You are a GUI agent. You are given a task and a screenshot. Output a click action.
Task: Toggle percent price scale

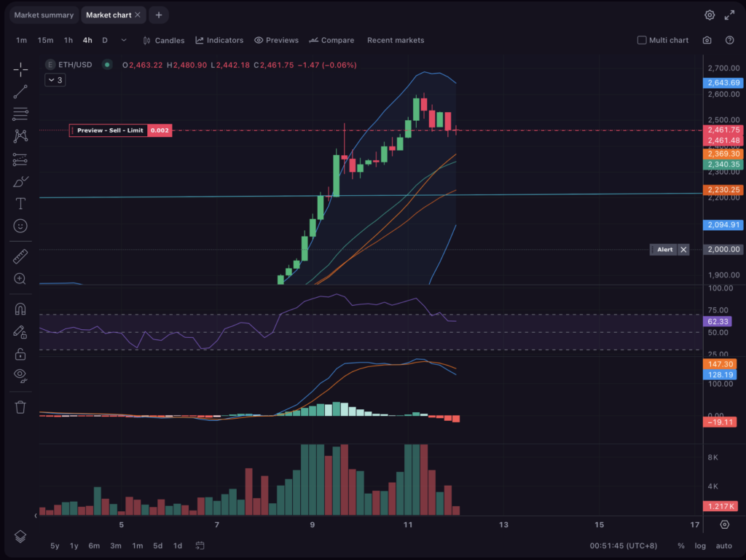(x=681, y=545)
